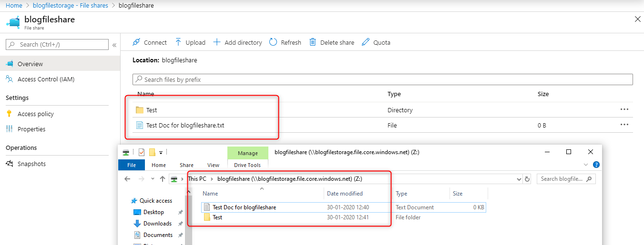Open the Test directory in Azure portal
The height and width of the screenshot is (245, 644).
(x=152, y=110)
